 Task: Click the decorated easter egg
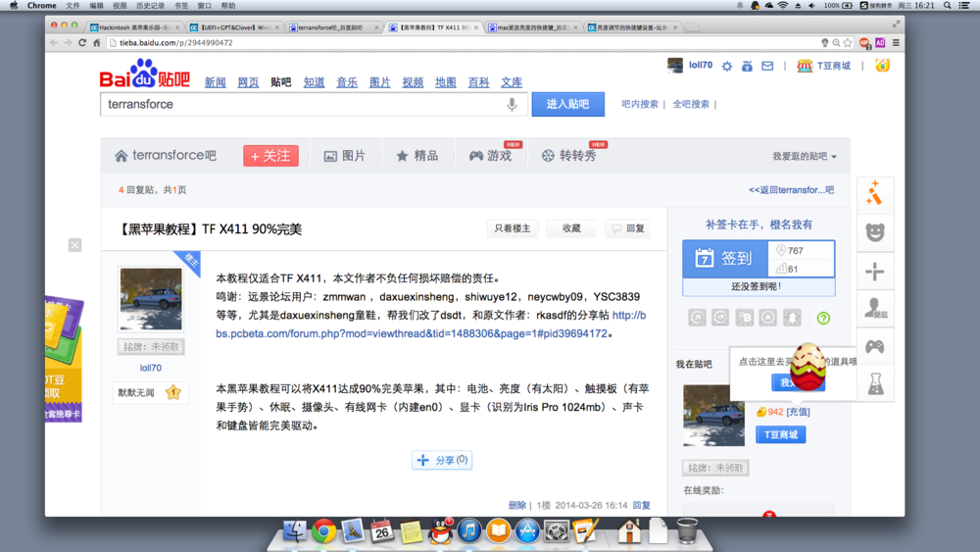tap(808, 367)
